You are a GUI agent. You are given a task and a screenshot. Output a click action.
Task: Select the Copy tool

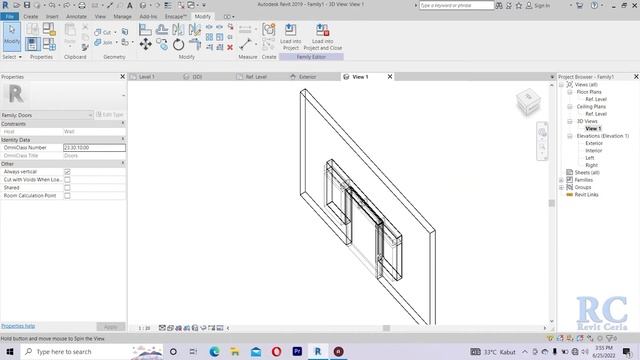[x=162, y=44]
